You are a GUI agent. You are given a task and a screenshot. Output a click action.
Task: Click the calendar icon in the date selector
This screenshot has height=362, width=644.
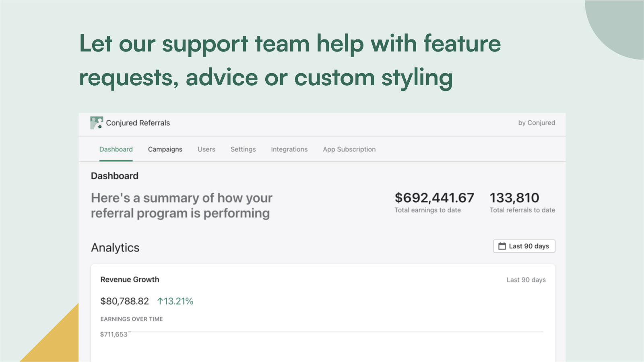tap(502, 246)
